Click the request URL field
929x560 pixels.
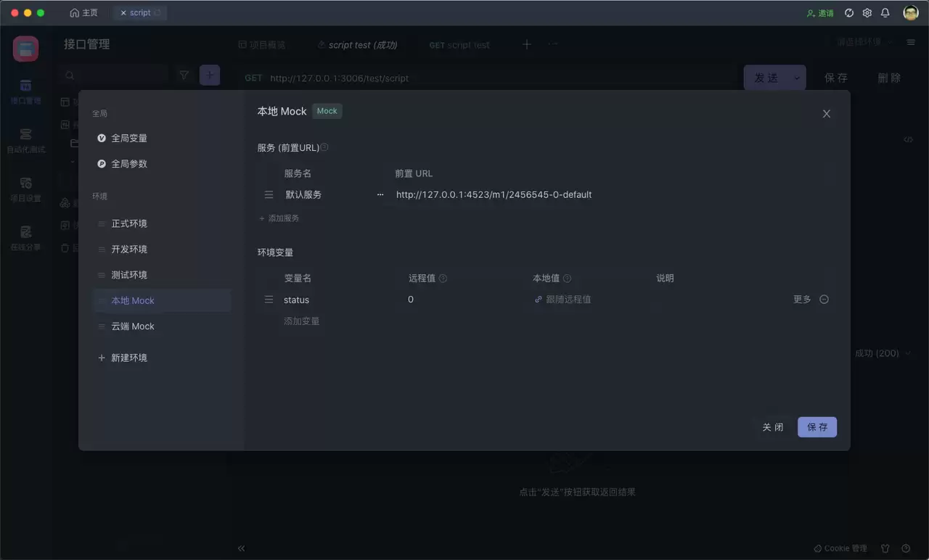click(501, 78)
